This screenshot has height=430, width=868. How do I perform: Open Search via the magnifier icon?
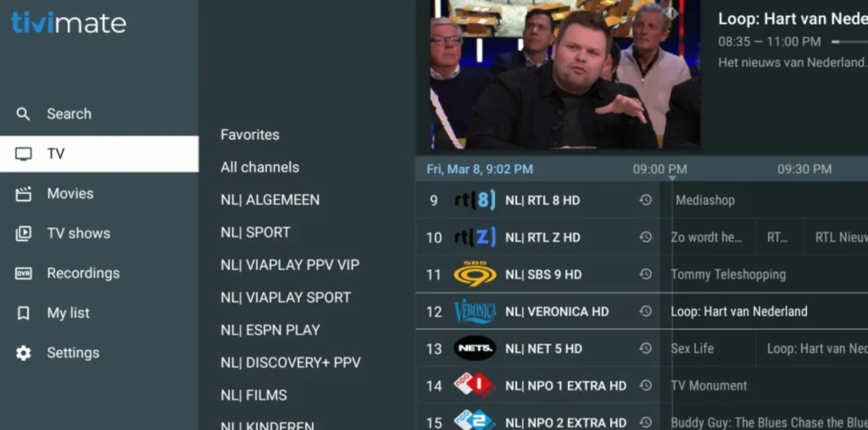click(23, 114)
